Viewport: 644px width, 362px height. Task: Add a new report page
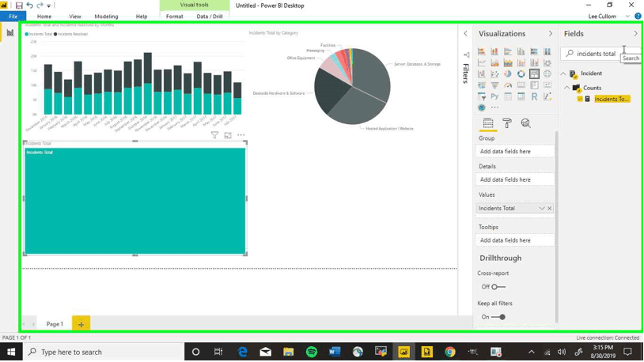click(81, 324)
